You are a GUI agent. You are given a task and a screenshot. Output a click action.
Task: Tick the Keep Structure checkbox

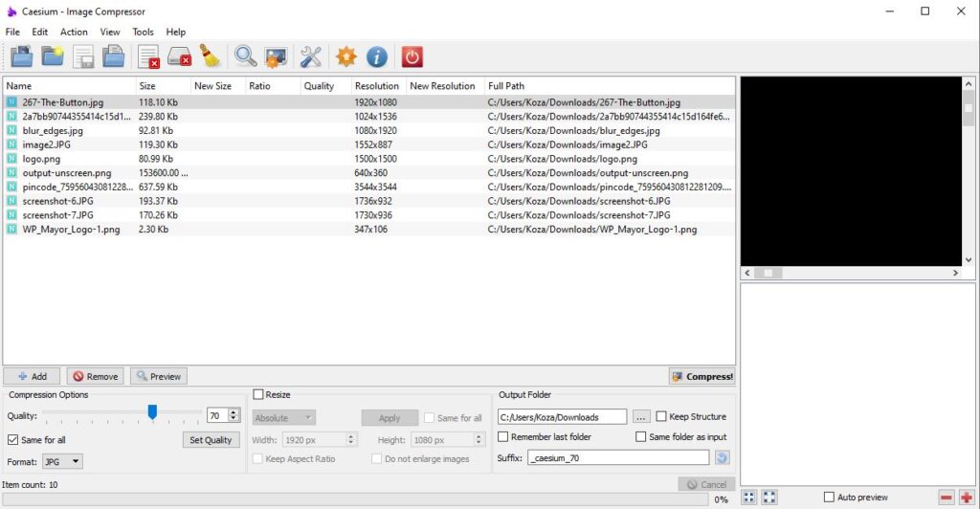pyautogui.click(x=661, y=416)
